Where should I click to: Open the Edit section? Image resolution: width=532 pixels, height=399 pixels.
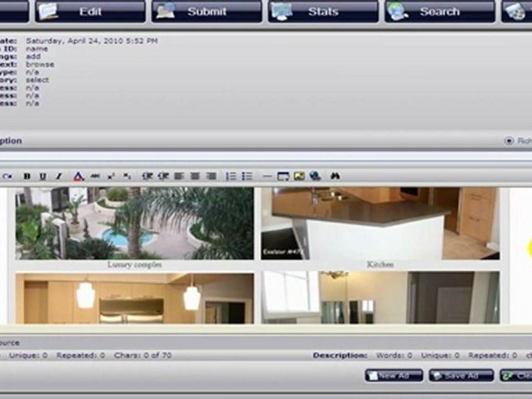[x=90, y=12]
